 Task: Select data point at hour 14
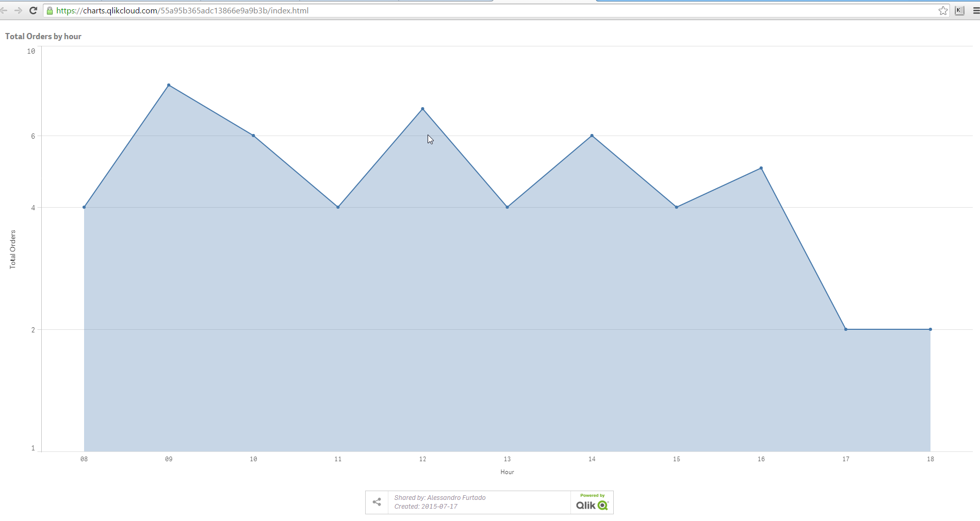pos(592,136)
